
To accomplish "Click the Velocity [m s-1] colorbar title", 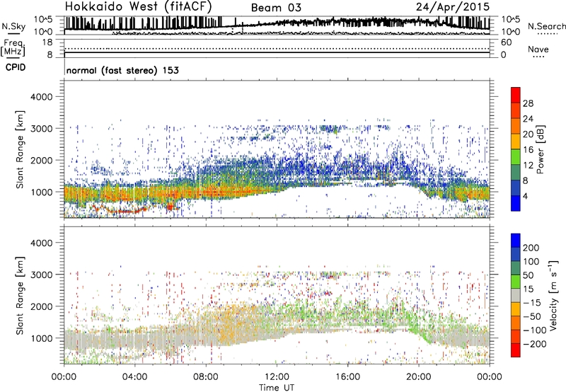I will [x=554, y=295].
